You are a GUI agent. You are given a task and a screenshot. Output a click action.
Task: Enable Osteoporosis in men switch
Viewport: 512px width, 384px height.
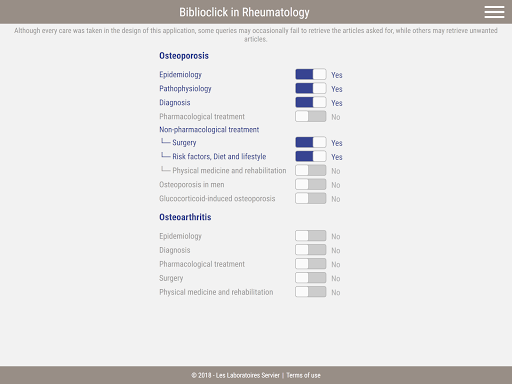[311, 184]
